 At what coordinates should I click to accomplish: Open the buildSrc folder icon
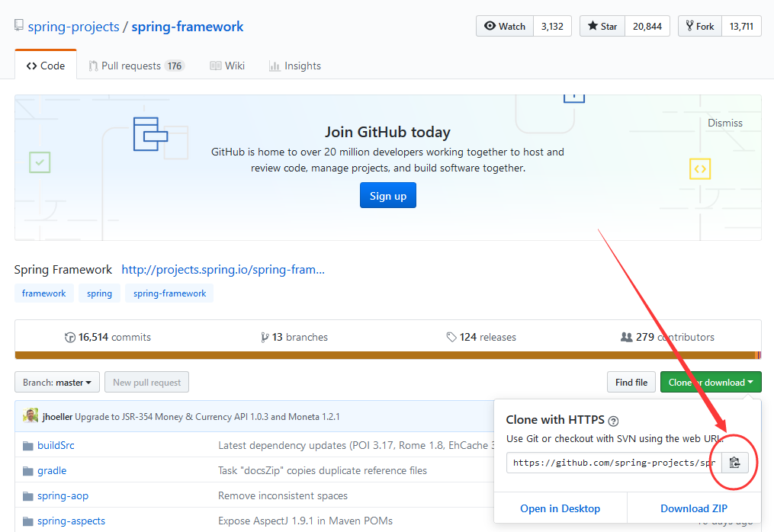pos(28,446)
